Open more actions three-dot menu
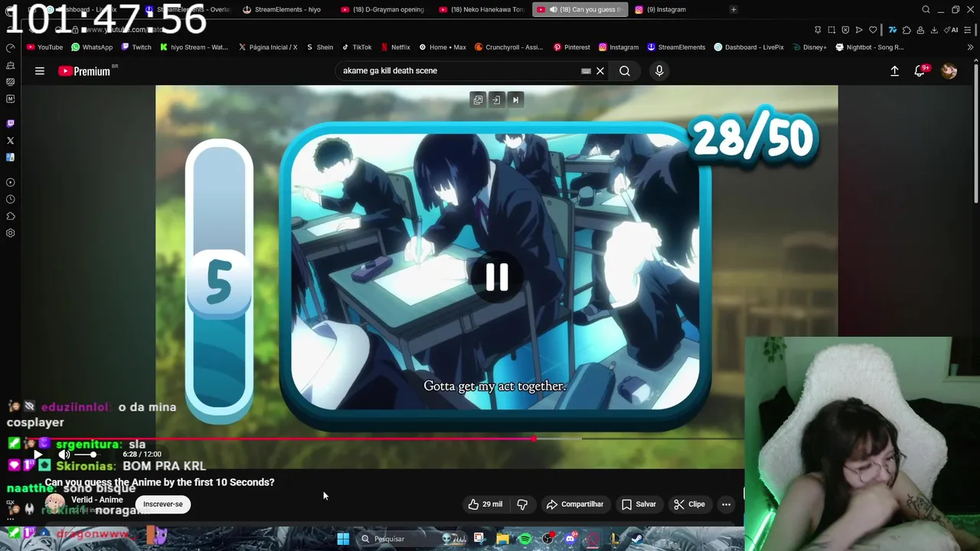Viewport: 980px width, 551px height. tap(726, 504)
